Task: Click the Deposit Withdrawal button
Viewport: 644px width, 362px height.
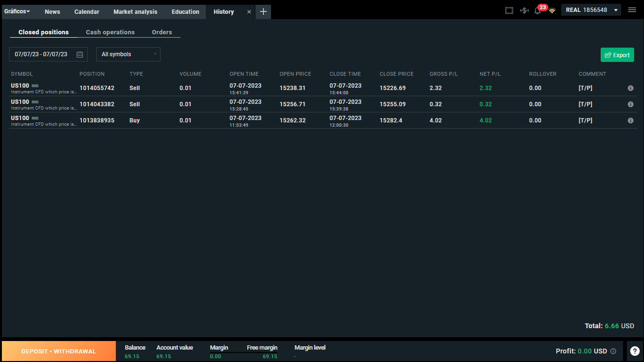Action: tap(59, 351)
